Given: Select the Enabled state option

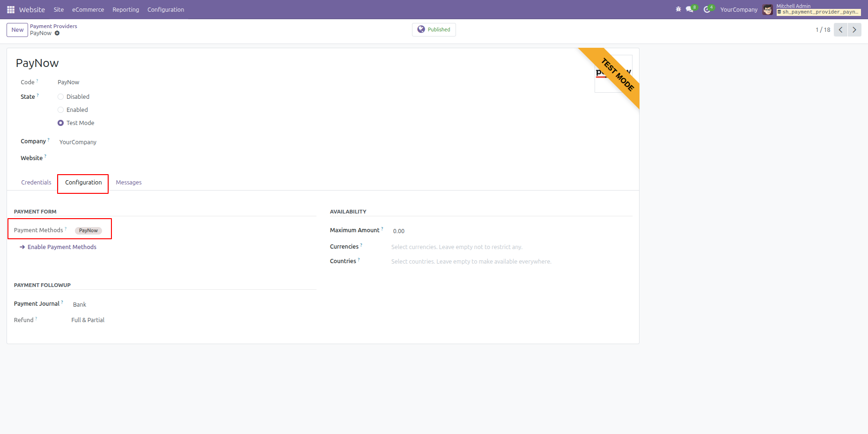Looking at the screenshot, I should [60, 110].
